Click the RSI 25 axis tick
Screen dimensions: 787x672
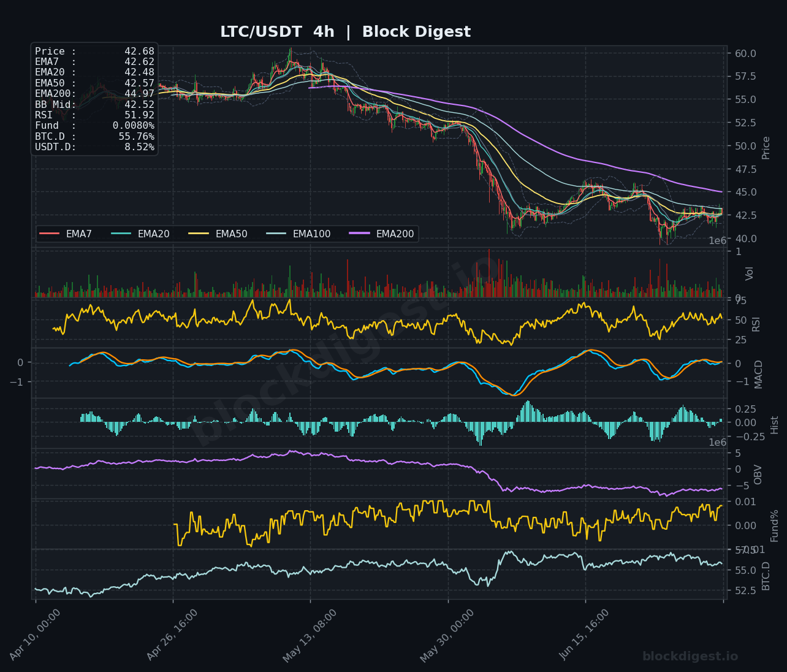[740, 340]
